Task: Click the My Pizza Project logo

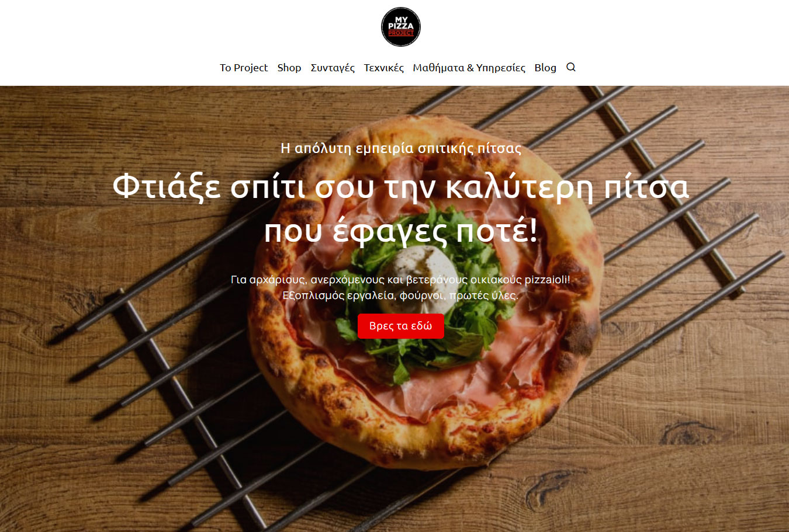Action: (x=400, y=26)
